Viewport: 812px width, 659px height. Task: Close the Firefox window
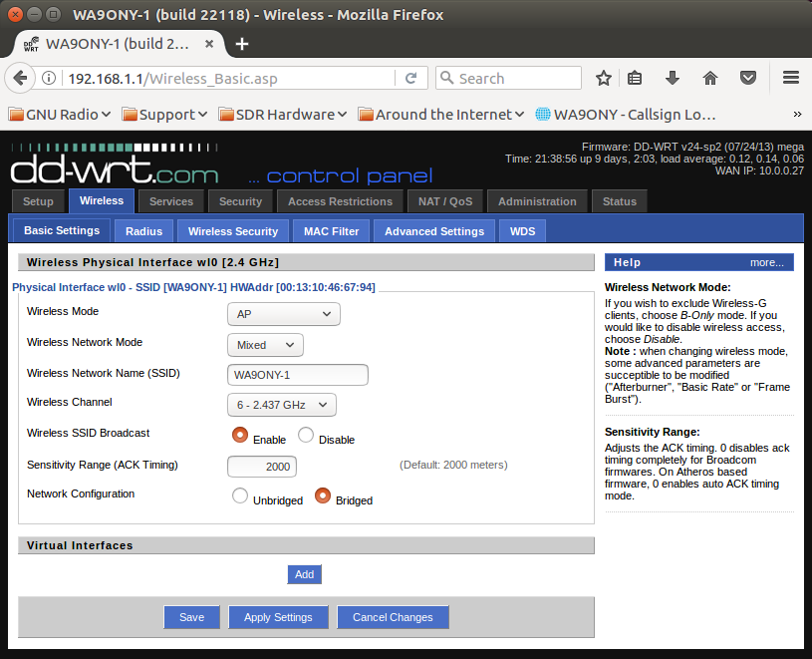pyautogui.click(x=16, y=14)
